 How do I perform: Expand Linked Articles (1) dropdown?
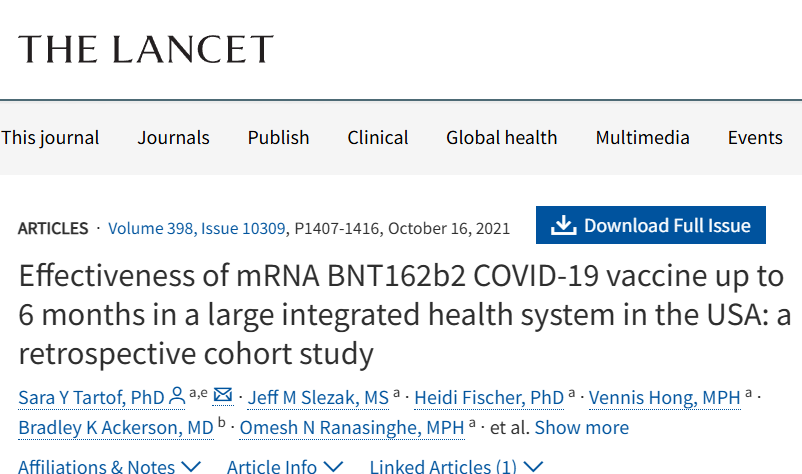click(456, 466)
